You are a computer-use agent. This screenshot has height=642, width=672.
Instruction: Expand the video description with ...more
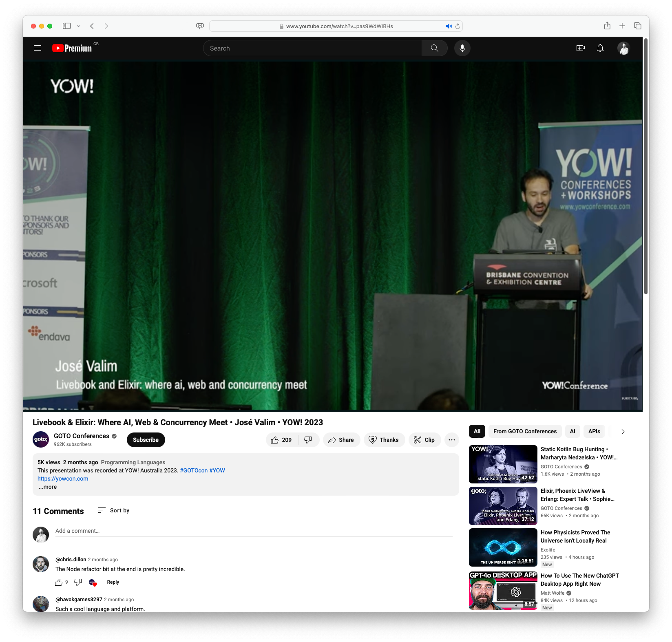(x=47, y=487)
